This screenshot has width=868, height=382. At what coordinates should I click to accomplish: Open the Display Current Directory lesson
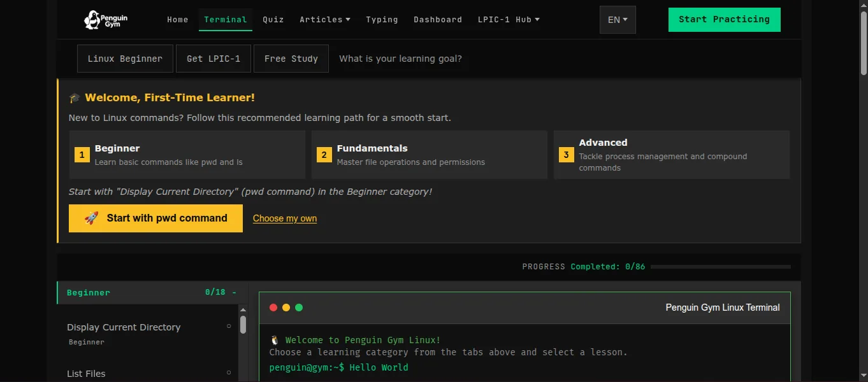click(x=148, y=334)
